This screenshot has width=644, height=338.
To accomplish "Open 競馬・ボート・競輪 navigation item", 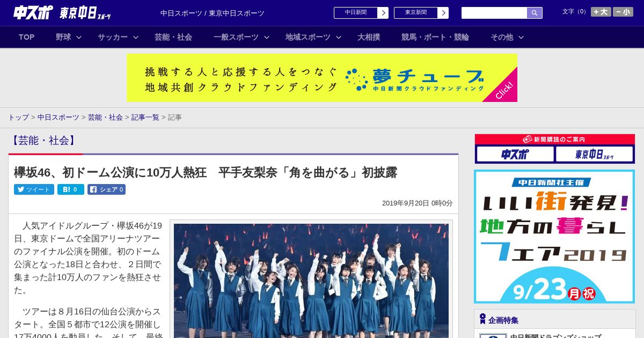I will click(435, 37).
